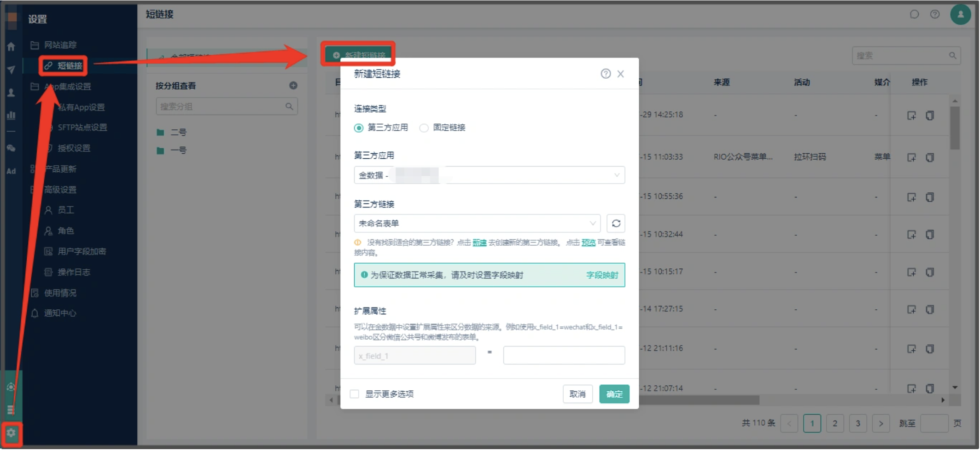Viewport: 980px width, 451px height.
Task: Click the table vertical scrollbar thumb
Action: point(955,128)
